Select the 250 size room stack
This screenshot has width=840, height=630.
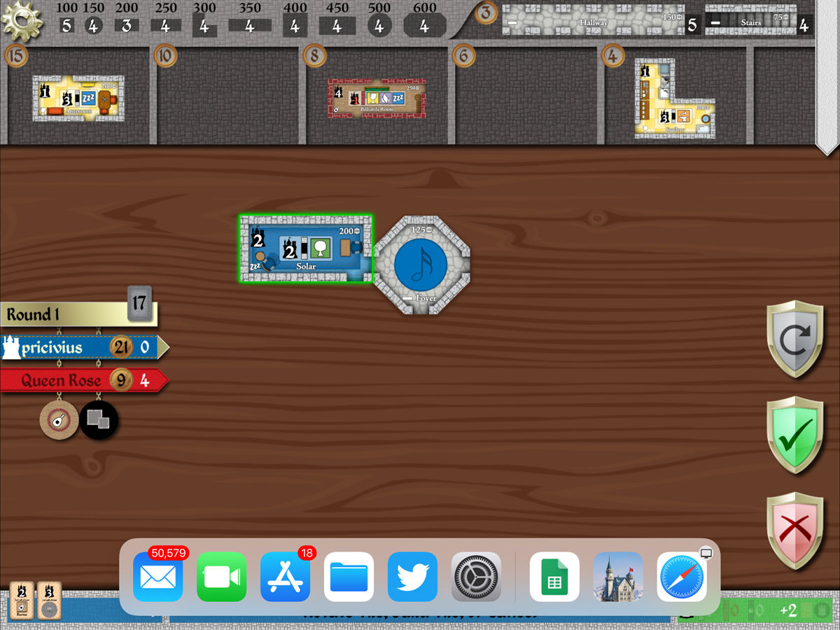point(165,26)
